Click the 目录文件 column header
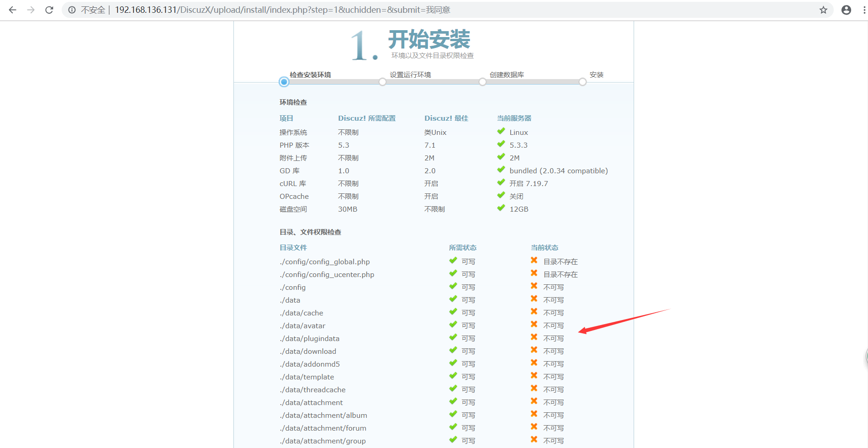Image resolution: width=868 pixels, height=448 pixels. (x=293, y=248)
